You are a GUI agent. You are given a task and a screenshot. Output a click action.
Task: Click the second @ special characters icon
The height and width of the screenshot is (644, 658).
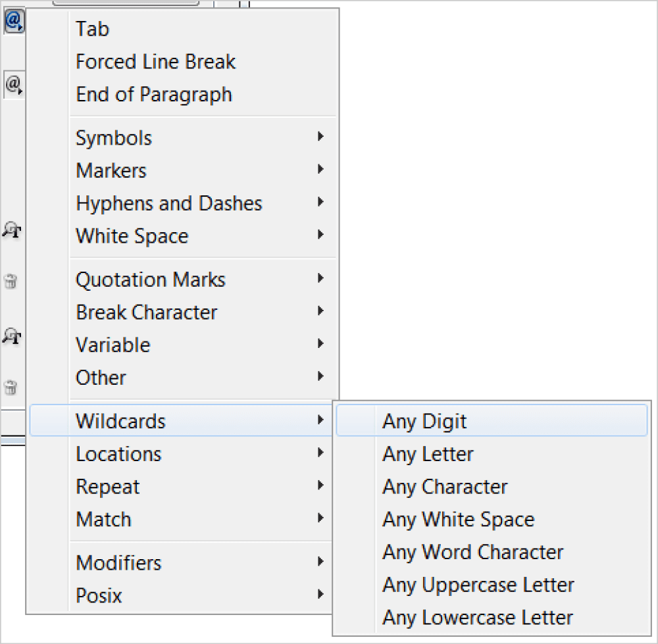14,85
